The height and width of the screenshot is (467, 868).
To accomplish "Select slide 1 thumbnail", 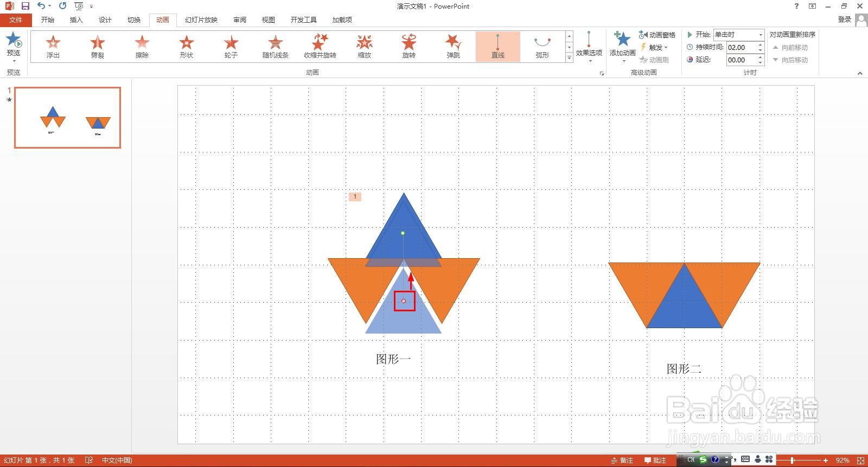I will (68, 118).
